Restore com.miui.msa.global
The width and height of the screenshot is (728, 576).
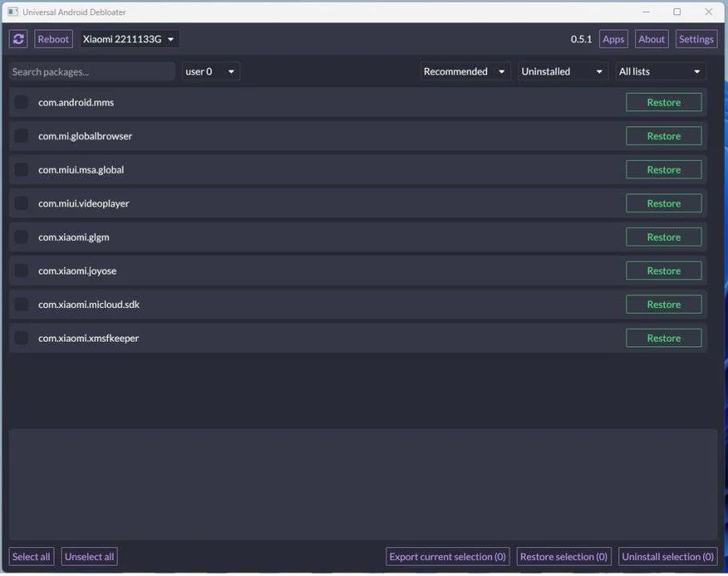point(663,170)
